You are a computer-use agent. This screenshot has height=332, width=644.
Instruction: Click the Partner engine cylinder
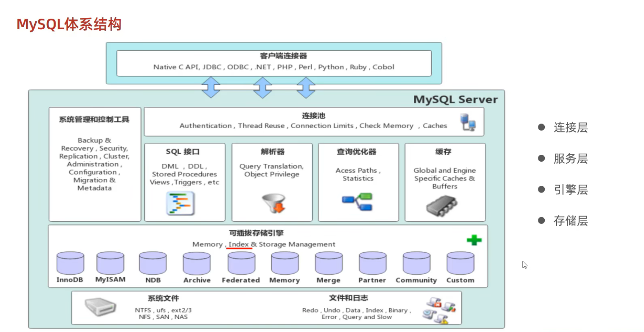coord(373,263)
